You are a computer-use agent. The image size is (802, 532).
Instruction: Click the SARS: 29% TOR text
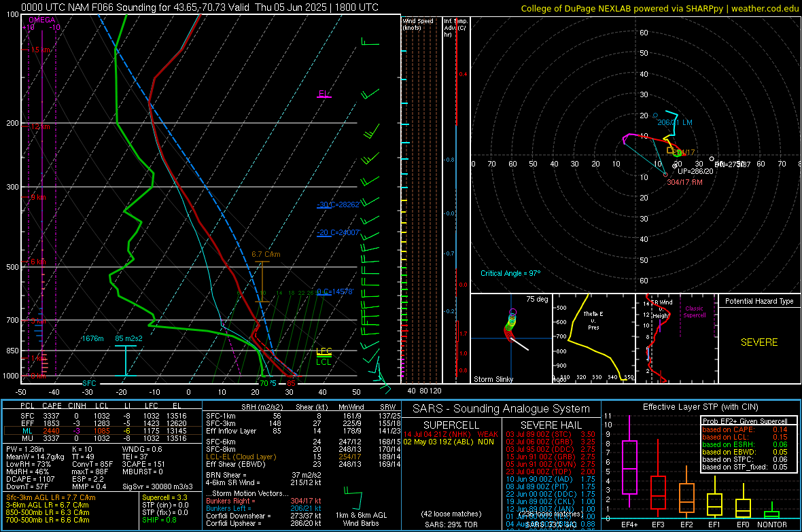451,525
